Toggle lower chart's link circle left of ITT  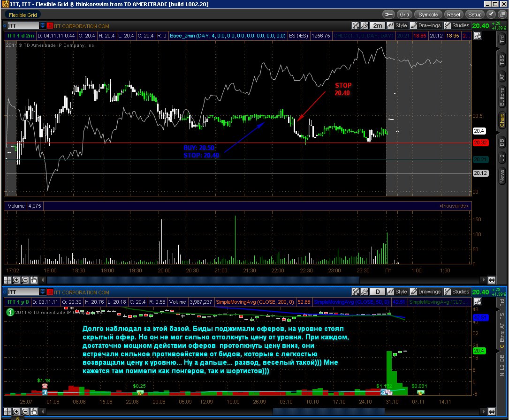tap(5, 292)
